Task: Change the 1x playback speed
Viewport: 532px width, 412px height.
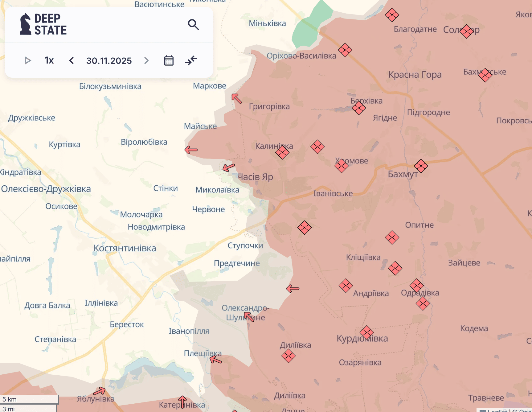Action: coord(49,60)
